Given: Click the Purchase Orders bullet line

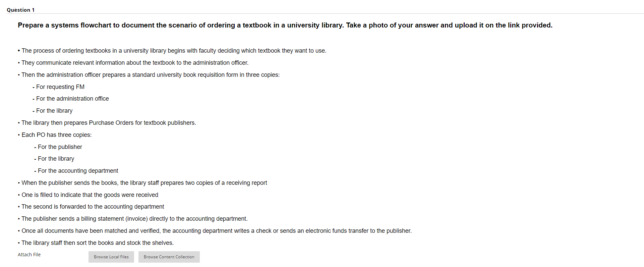Looking at the screenshot, I should click(107, 123).
